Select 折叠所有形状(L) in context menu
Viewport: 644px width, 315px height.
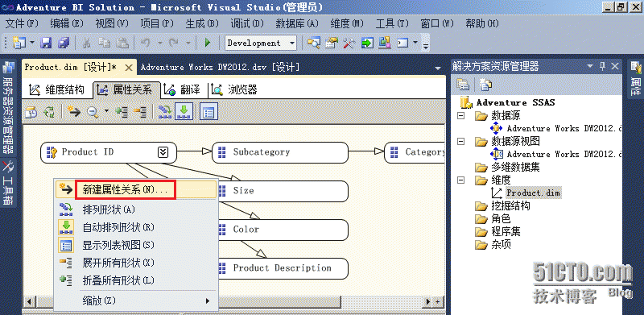pyautogui.click(x=135, y=280)
